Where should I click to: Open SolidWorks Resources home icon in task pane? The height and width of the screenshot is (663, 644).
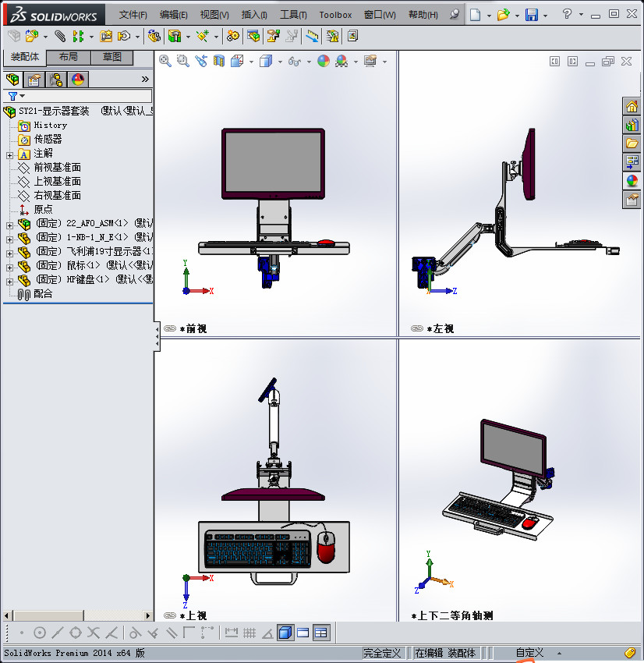(632, 107)
